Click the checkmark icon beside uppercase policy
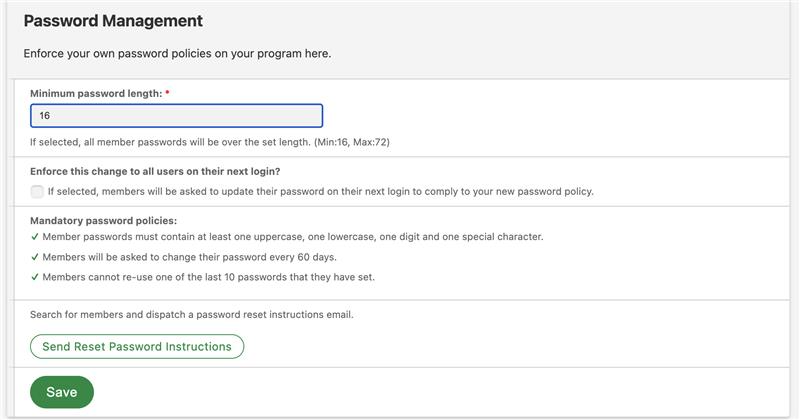Viewport: 800px width, 420px height. 35,237
